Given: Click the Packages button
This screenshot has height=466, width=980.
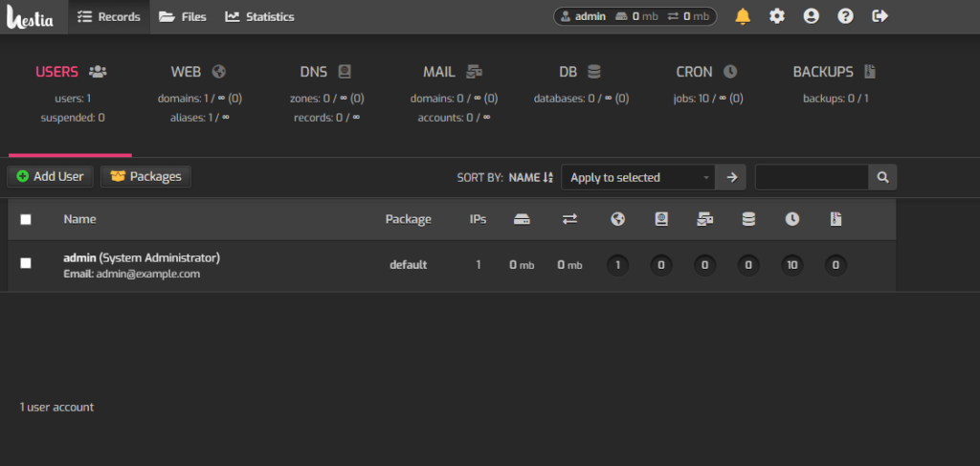Looking at the screenshot, I should tap(146, 176).
